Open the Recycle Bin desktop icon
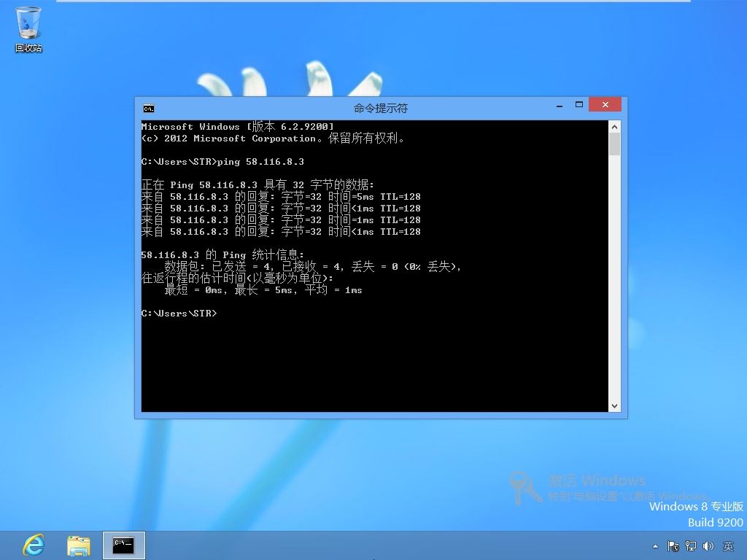747x560 pixels. pyautogui.click(x=28, y=28)
